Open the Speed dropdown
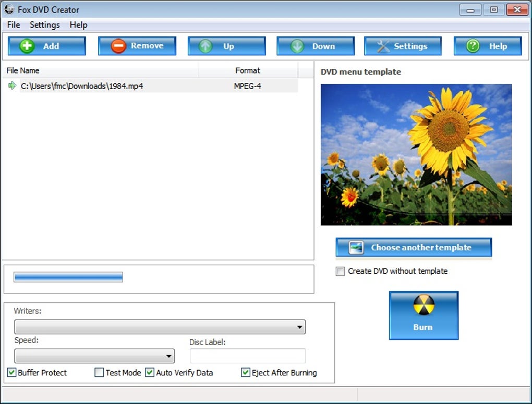Viewport: 532px width, 404px height. tap(94, 356)
